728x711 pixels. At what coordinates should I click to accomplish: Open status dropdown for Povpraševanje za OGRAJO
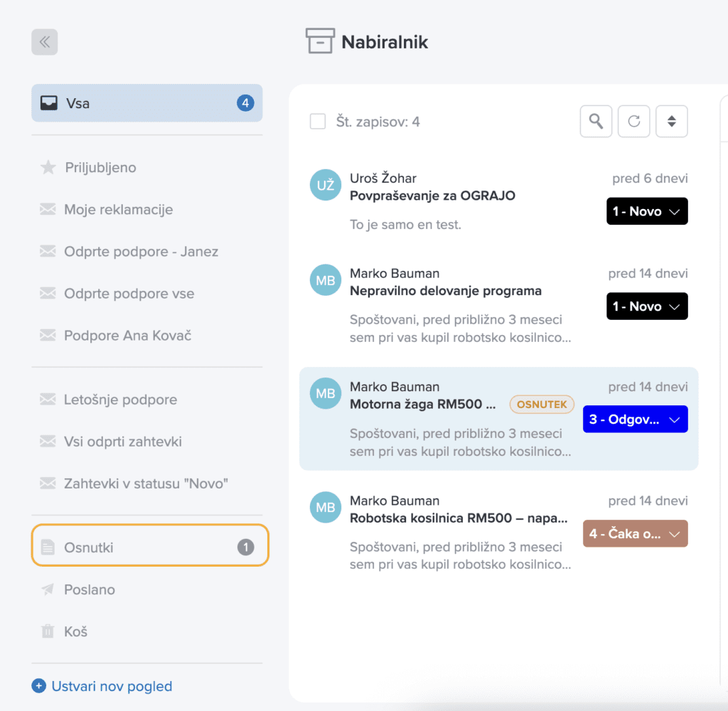(x=647, y=211)
